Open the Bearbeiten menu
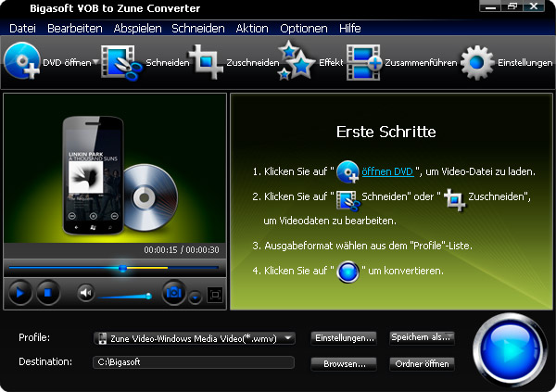The height and width of the screenshot is (392, 556). pyautogui.click(x=75, y=29)
